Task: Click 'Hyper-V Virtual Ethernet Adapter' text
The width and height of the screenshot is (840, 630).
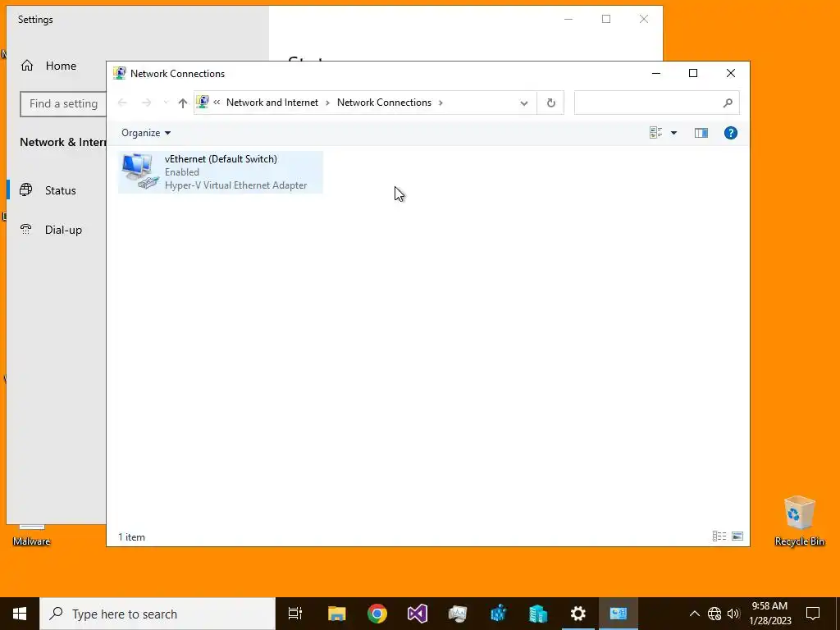Action: [x=235, y=185]
